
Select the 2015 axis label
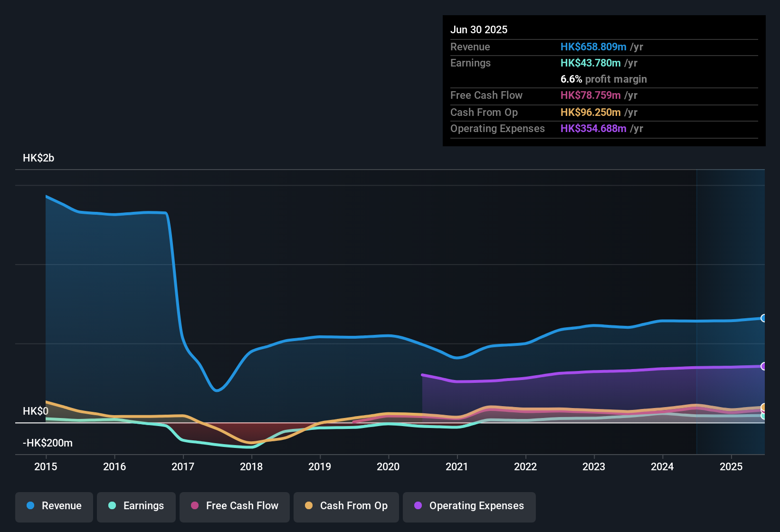[x=46, y=467]
